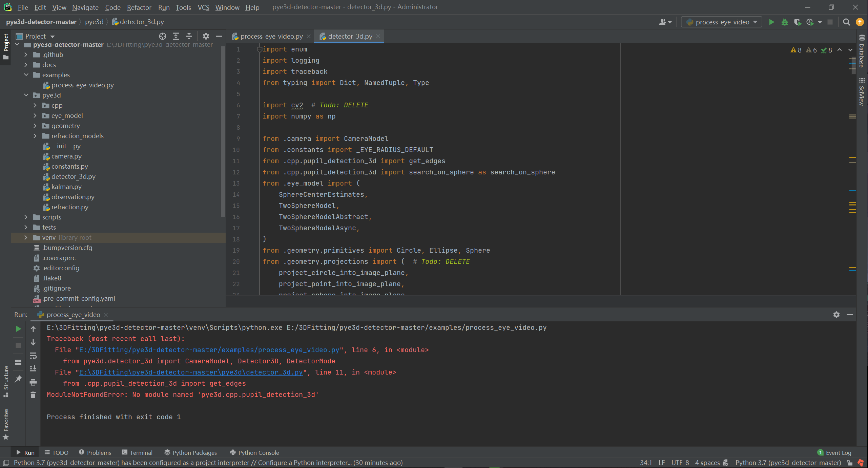This screenshot has width=868, height=468.
Task: Open the Terminal tool window tab
Action: (137, 452)
